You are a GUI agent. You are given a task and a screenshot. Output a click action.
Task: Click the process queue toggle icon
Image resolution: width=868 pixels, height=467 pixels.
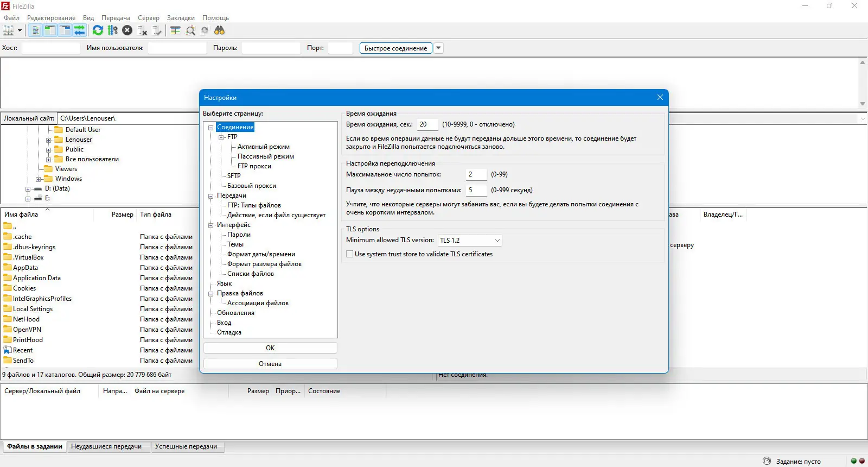tap(112, 30)
